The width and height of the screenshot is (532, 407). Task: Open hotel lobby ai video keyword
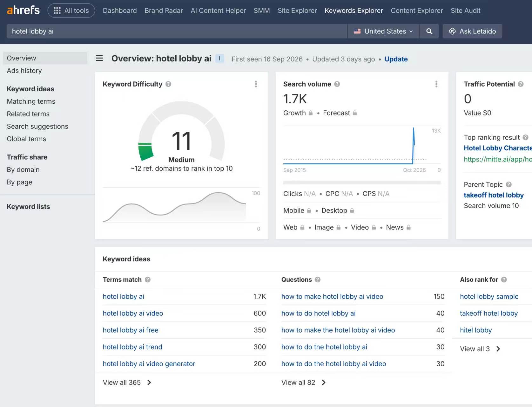(x=133, y=313)
